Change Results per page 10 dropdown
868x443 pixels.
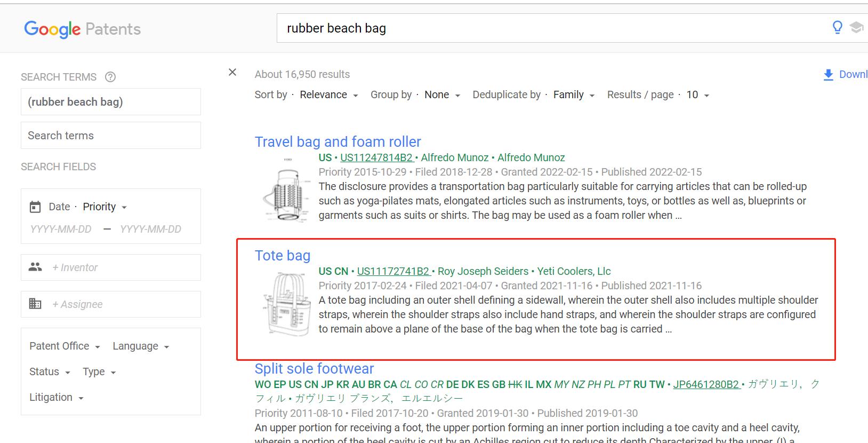click(698, 95)
